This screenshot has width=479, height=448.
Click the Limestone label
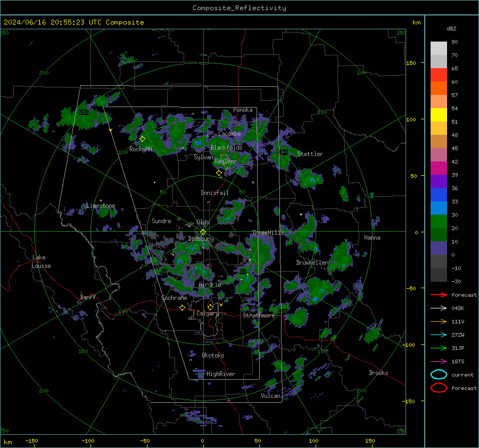(x=101, y=206)
